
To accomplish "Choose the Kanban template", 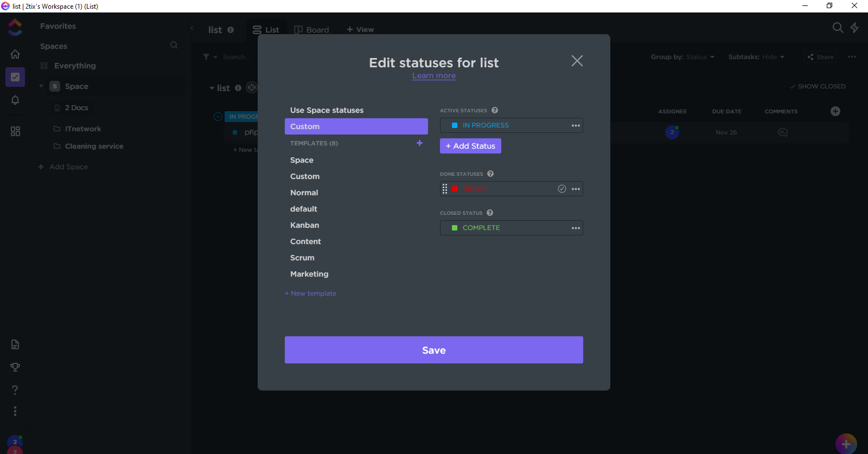I will pos(304,225).
